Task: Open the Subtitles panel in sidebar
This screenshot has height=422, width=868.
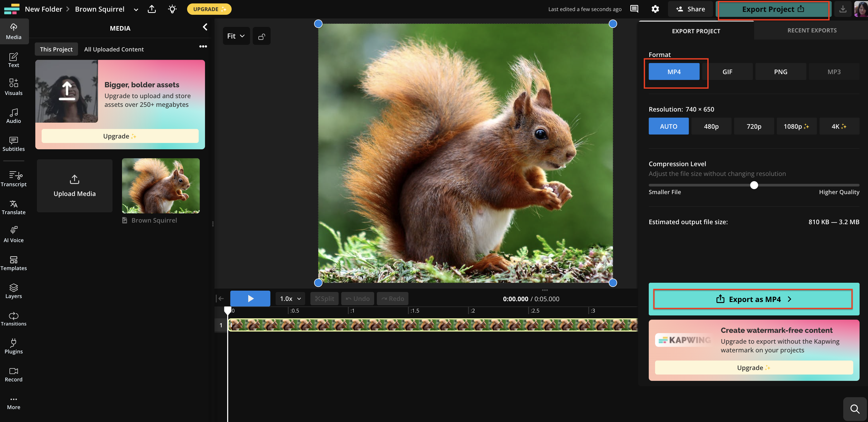Action: (x=13, y=144)
